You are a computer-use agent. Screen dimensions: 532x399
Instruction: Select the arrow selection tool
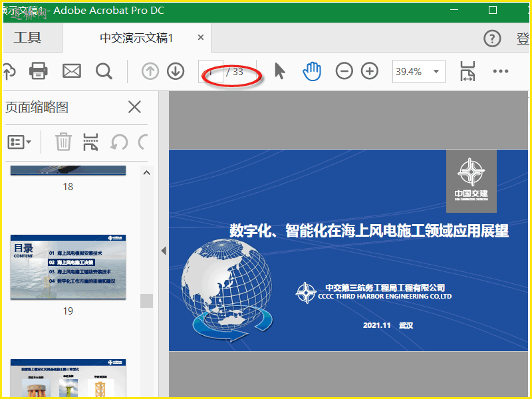pyautogui.click(x=279, y=71)
